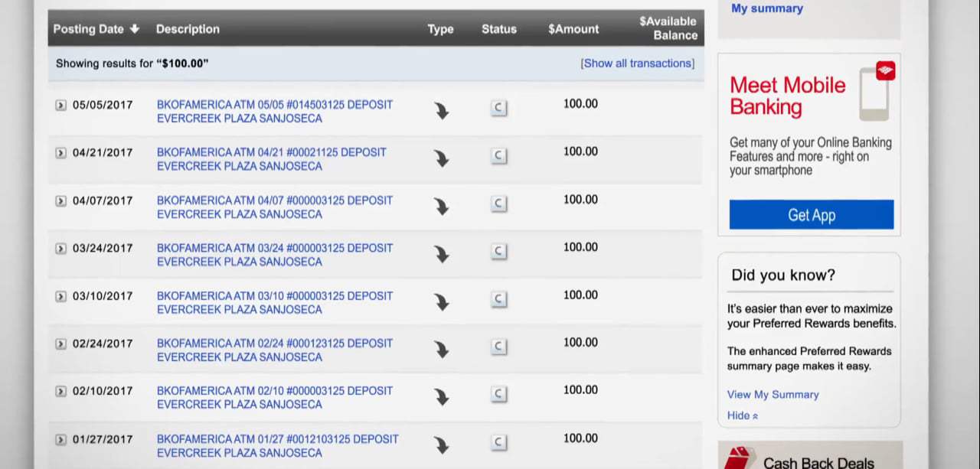Screen dimensions: 980x469
Task: Click cleared status icon for 03/24/2017
Action: point(498,251)
